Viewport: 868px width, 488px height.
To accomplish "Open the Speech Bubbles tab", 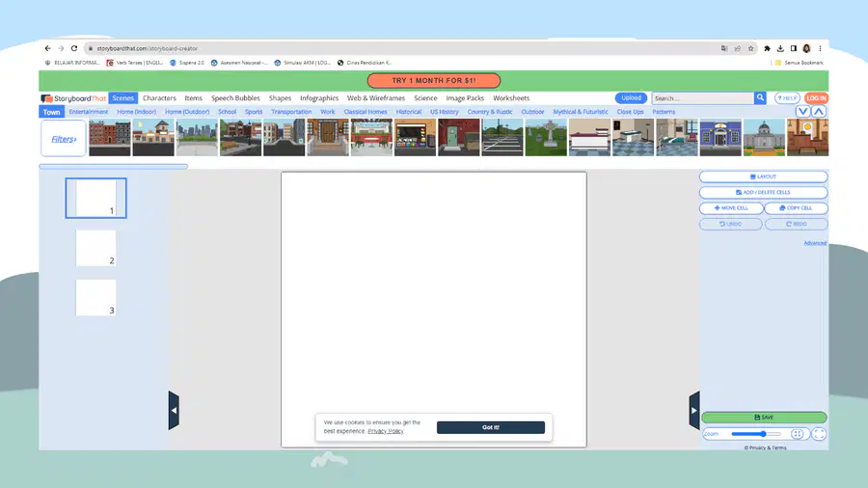I will pos(235,98).
